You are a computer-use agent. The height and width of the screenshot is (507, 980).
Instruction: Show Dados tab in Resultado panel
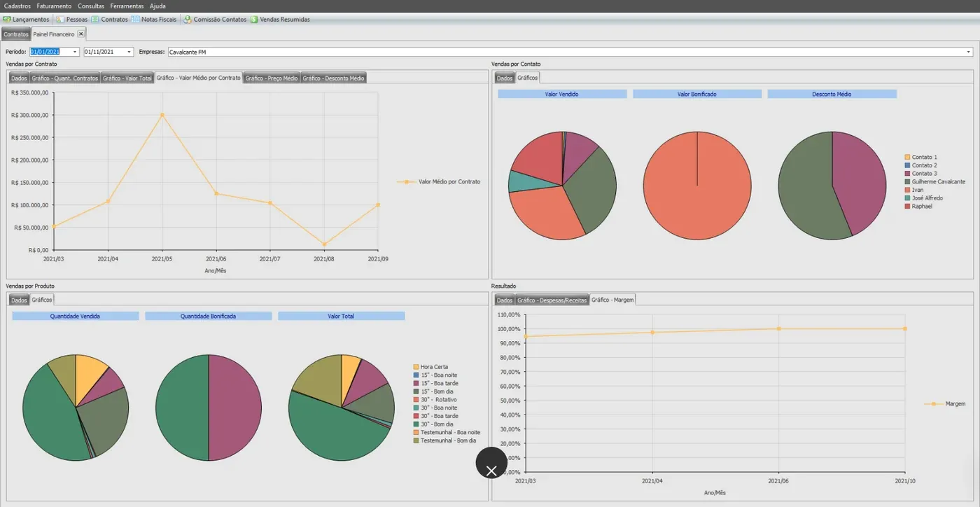coord(505,300)
